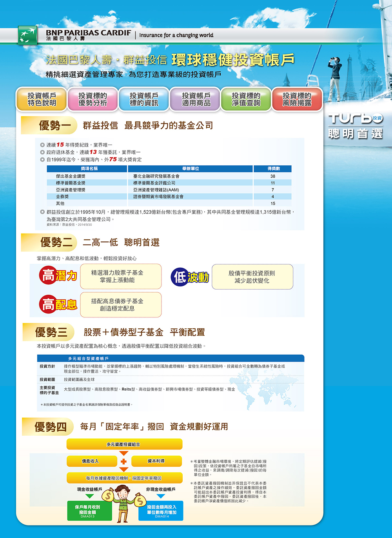The height and width of the screenshot is (538, 392).
Task: Click the 金彝獎 row
Action: pos(169,196)
